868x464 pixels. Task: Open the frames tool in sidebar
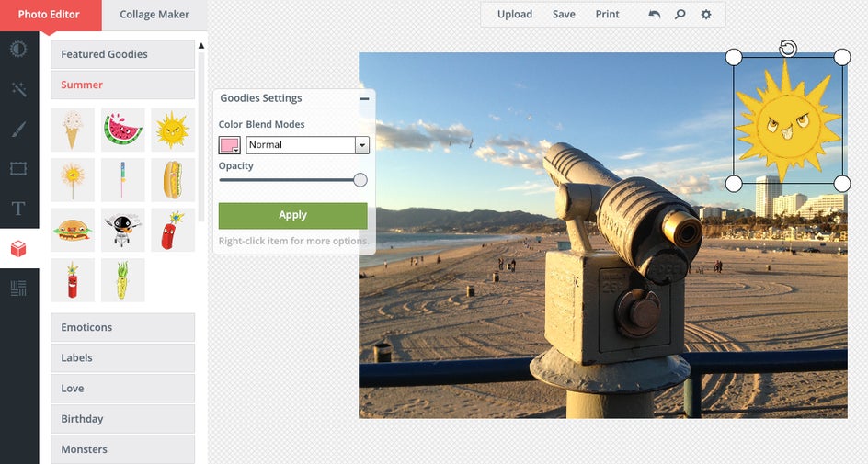click(x=18, y=169)
